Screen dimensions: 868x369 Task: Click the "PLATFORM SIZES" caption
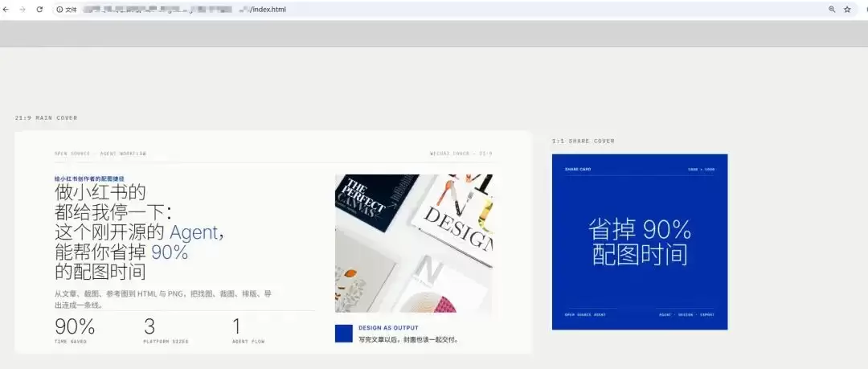coord(166,342)
